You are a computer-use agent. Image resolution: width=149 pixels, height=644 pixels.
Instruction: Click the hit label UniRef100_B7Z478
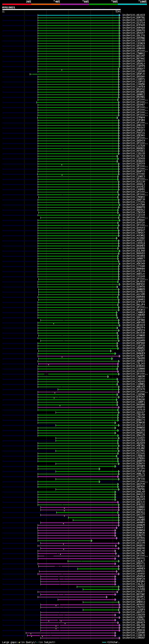point(133,389)
